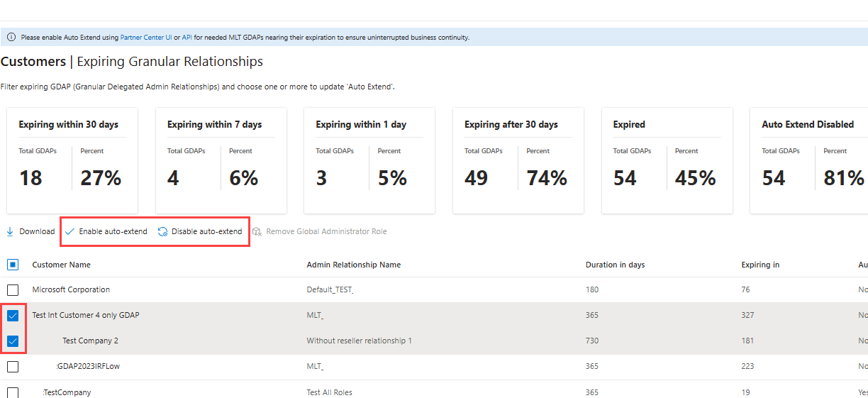Image resolution: width=868 pixels, height=398 pixels.
Task: Sort by Duration in days column
Action: (615, 265)
